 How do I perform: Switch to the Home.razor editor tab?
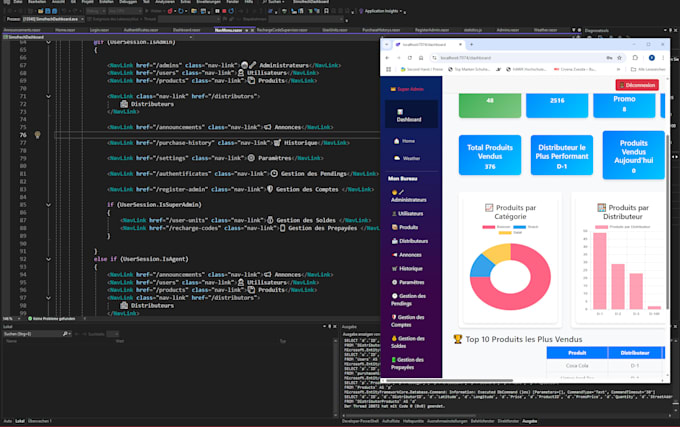pyautogui.click(x=65, y=30)
